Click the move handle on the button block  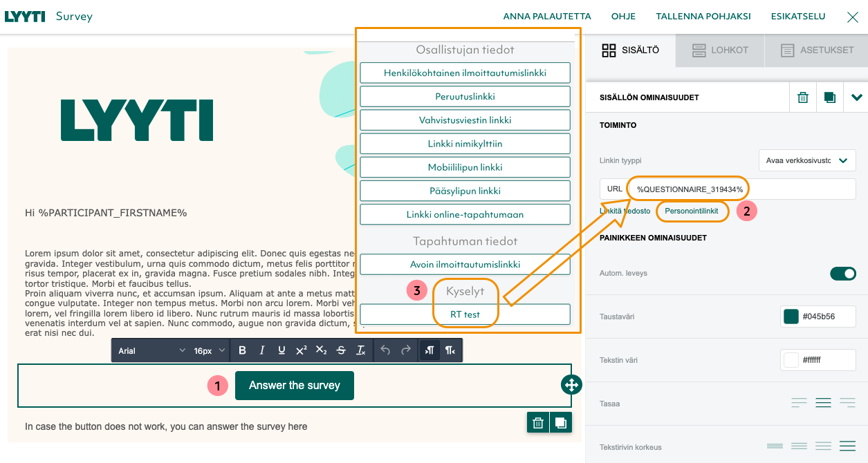tap(572, 385)
